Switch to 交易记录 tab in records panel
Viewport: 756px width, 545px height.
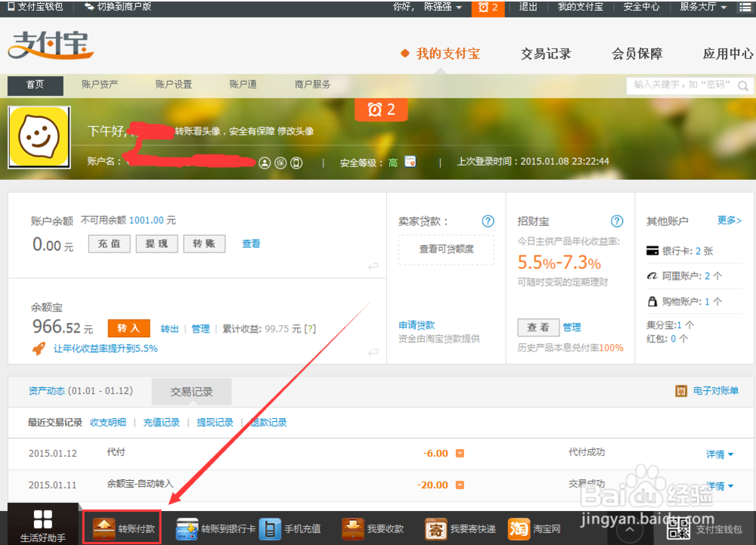(191, 392)
